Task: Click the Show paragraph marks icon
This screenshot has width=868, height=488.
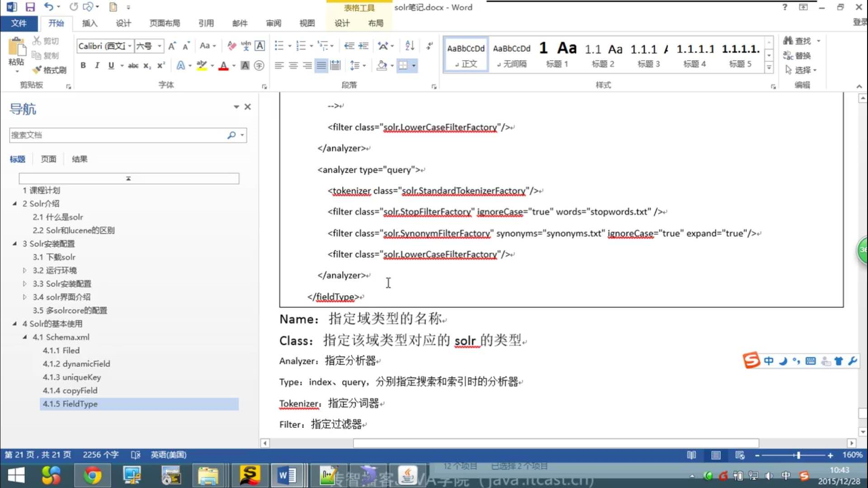Action: click(x=429, y=46)
